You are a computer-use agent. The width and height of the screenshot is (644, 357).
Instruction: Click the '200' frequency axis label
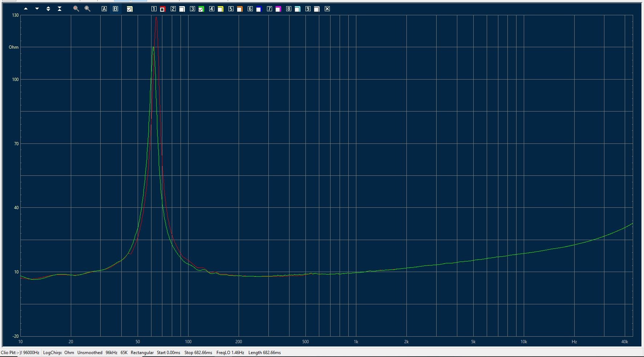pyautogui.click(x=239, y=342)
